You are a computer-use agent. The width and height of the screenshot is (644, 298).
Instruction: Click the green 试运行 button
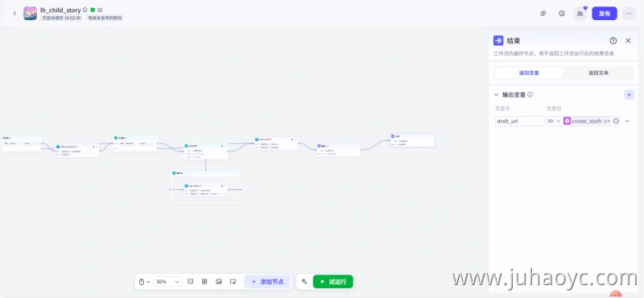point(332,282)
